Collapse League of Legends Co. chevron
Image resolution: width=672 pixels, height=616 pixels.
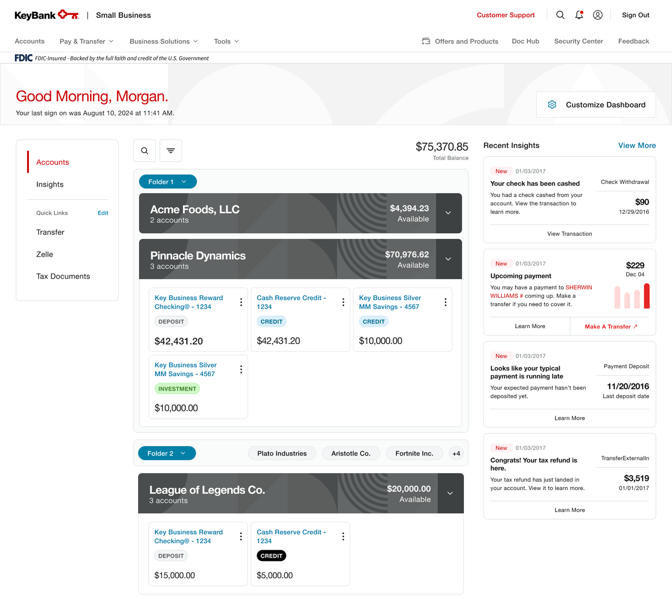[450, 493]
